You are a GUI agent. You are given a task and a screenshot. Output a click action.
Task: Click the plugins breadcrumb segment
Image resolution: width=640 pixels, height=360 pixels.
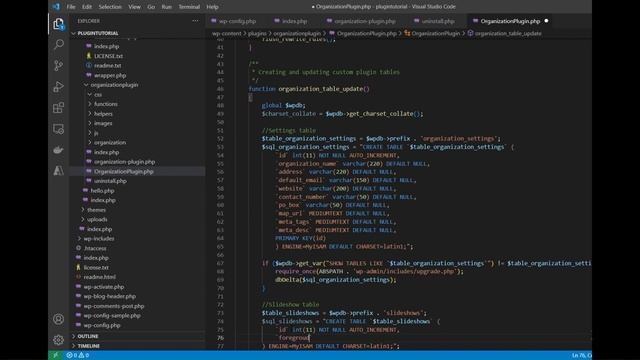pyautogui.click(x=257, y=33)
